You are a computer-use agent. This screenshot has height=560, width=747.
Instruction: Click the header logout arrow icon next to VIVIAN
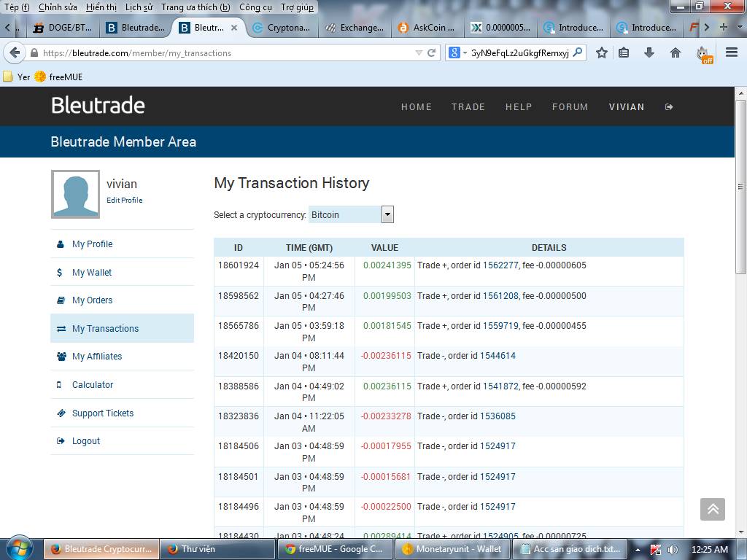pos(669,107)
